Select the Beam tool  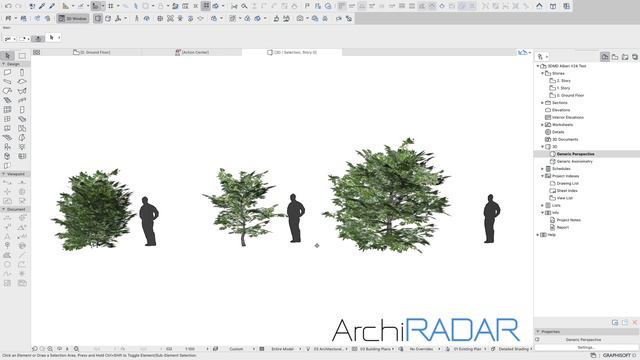[7, 82]
